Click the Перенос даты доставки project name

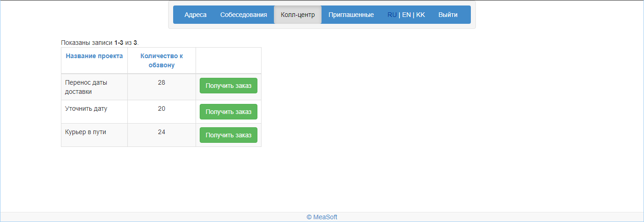click(86, 87)
